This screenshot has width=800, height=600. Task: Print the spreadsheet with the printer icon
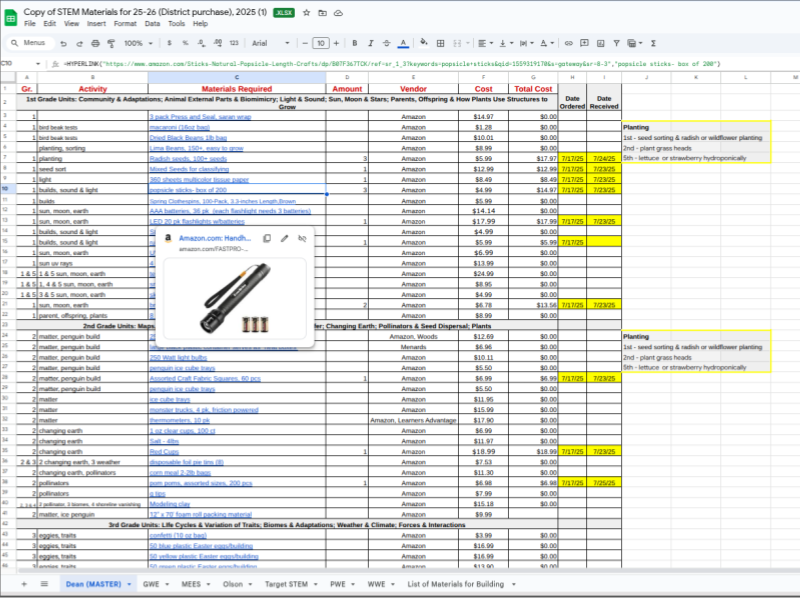95,43
